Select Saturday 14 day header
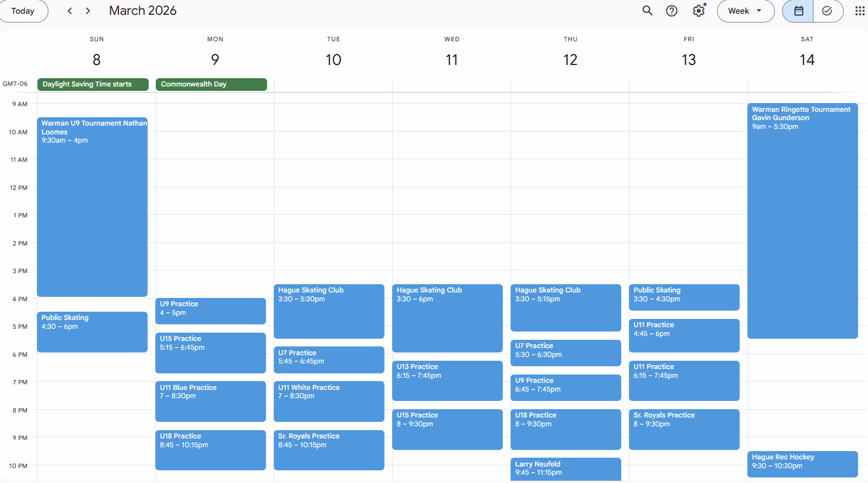868x483 pixels. [807, 59]
